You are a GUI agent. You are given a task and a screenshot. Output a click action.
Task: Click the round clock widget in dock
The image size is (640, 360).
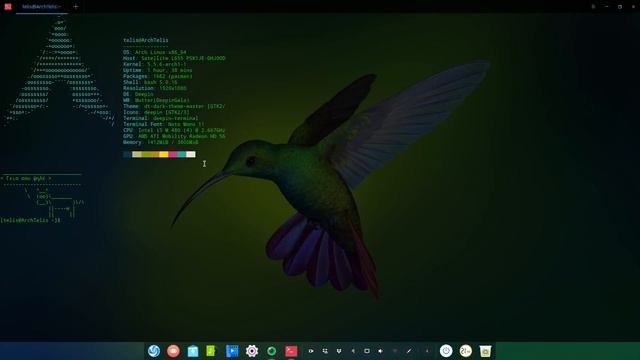[465, 351]
